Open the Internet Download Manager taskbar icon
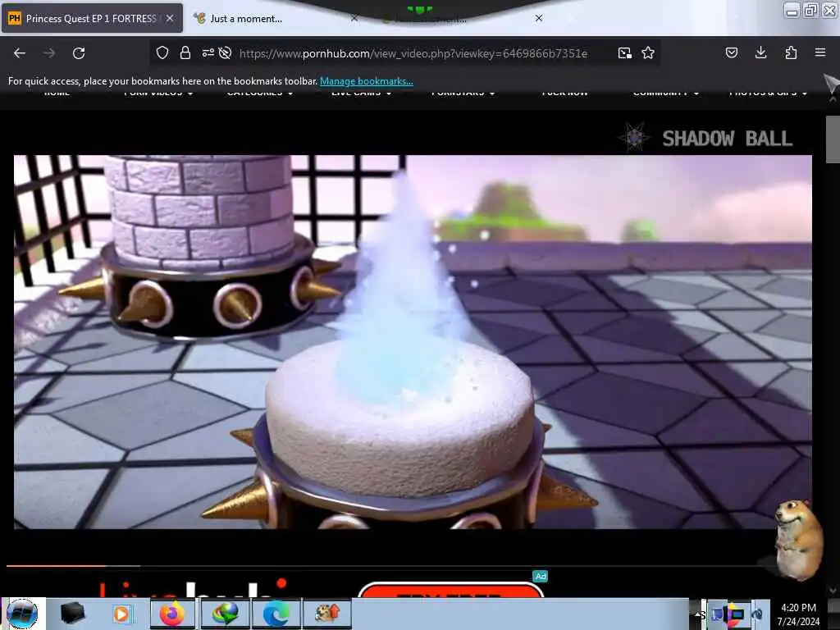Image resolution: width=840 pixels, height=630 pixels. coord(225,614)
